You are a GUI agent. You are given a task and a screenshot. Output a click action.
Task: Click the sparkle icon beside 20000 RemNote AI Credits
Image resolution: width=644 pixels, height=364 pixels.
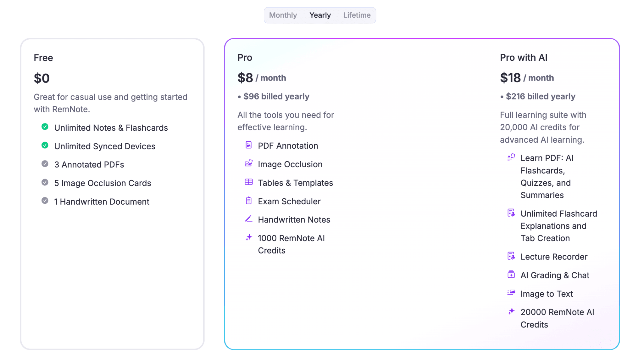click(x=511, y=311)
